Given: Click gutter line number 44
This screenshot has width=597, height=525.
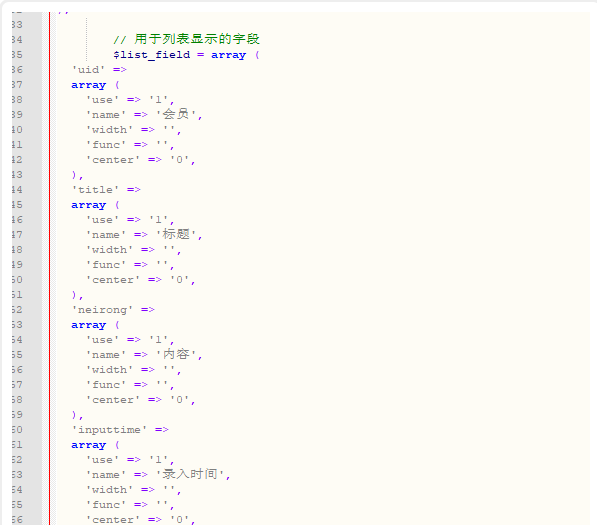Looking at the screenshot, I should tap(17, 190).
